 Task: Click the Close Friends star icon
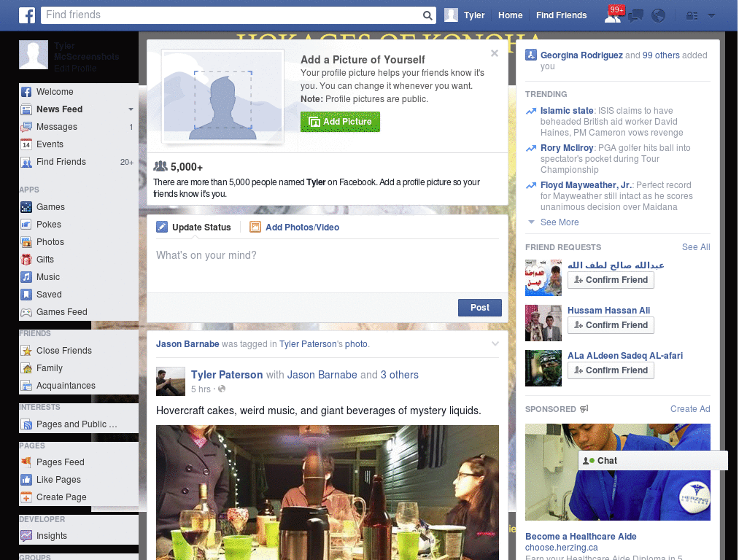(26, 351)
